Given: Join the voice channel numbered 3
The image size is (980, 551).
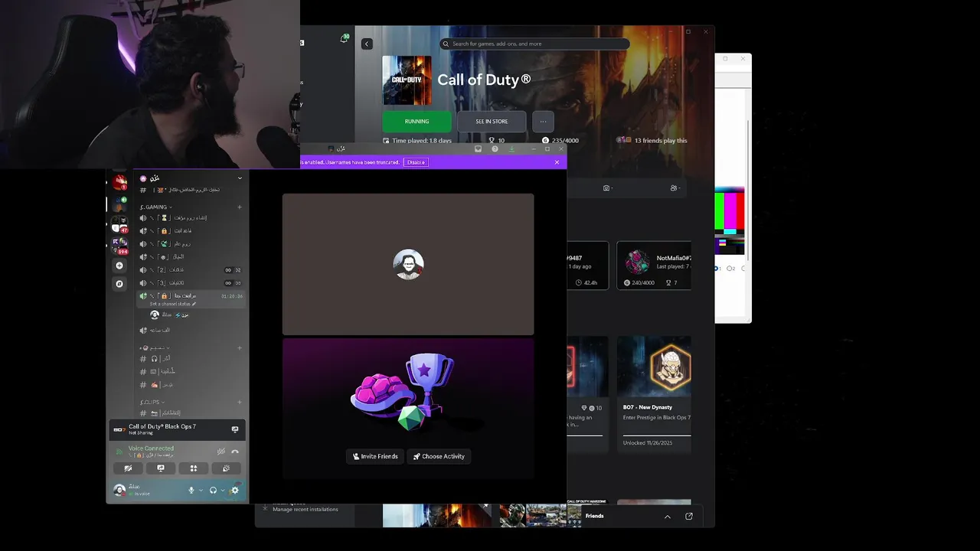Looking at the screenshot, I should coord(191,283).
